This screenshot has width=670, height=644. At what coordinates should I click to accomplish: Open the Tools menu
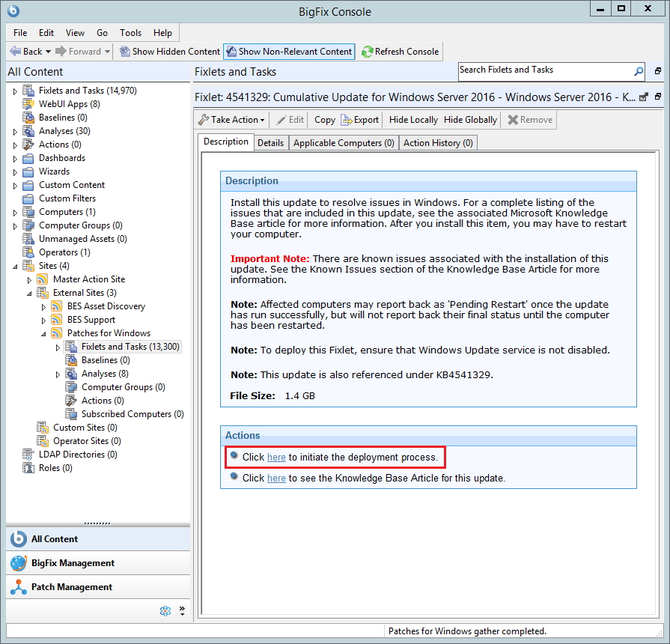pos(130,33)
